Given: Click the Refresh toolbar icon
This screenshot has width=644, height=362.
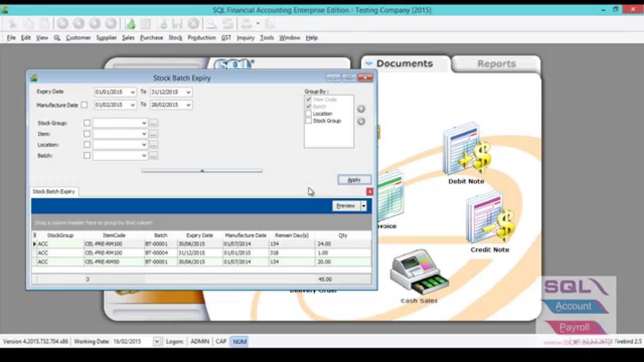Looking at the screenshot, I should [228, 24].
